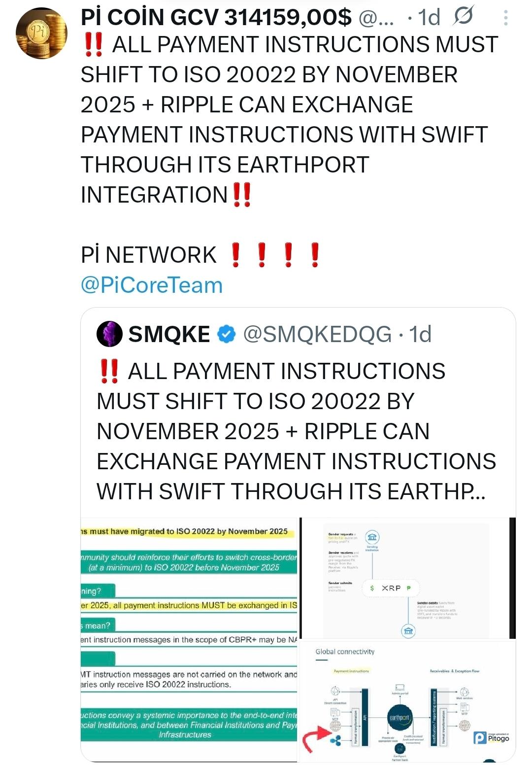Tap the SMQKE display name in the quoted post
The image size is (532, 765).
click(169, 334)
